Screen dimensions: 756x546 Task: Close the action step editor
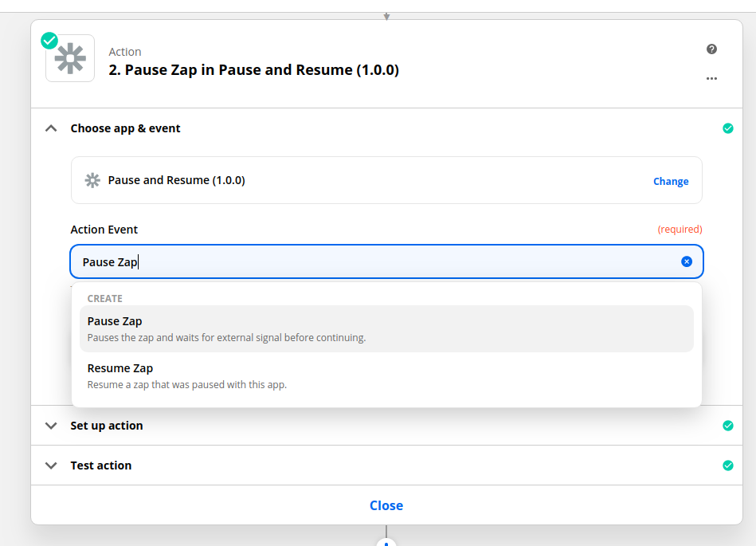pos(386,505)
